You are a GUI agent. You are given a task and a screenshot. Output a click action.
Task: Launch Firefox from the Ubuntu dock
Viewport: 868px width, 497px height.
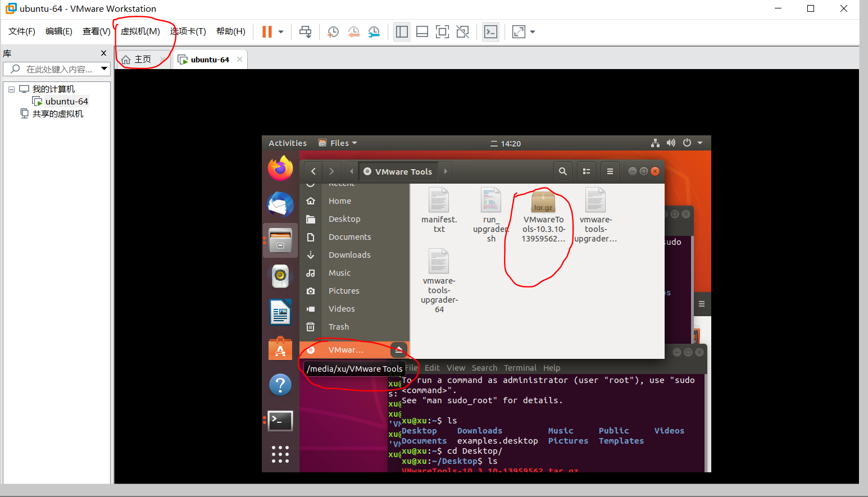click(280, 168)
